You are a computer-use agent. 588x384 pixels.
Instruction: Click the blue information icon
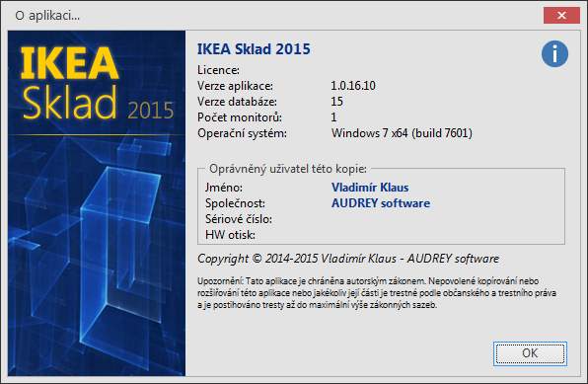(554, 53)
